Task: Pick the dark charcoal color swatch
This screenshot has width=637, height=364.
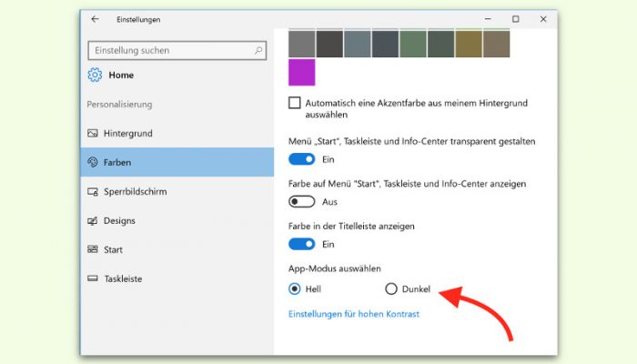Action: coord(329,44)
